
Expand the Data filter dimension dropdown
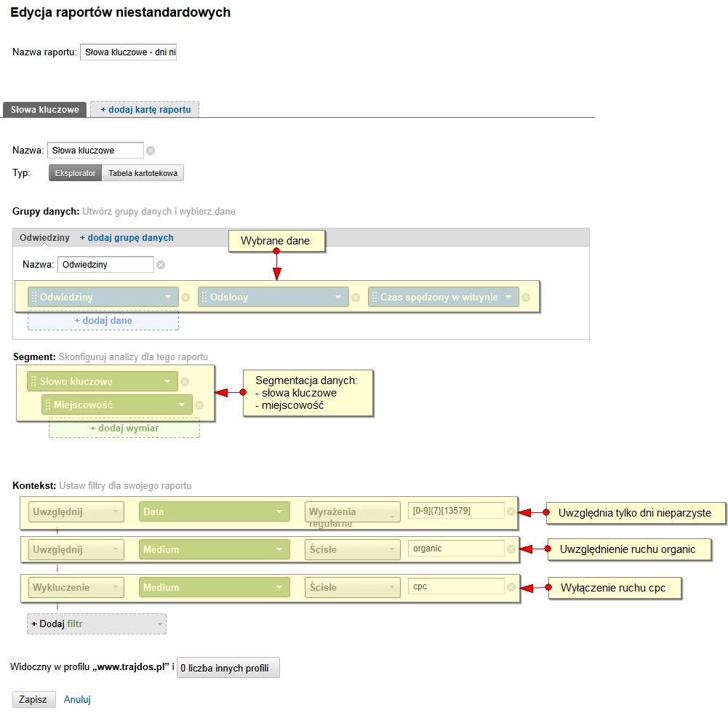[x=214, y=511]
